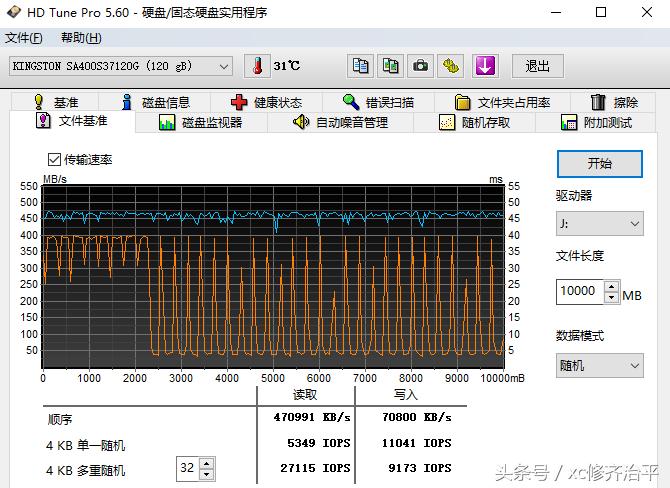Open the 帮助(H) menu
The height and width of the screenshot is (488, 670).
(81, 38)
